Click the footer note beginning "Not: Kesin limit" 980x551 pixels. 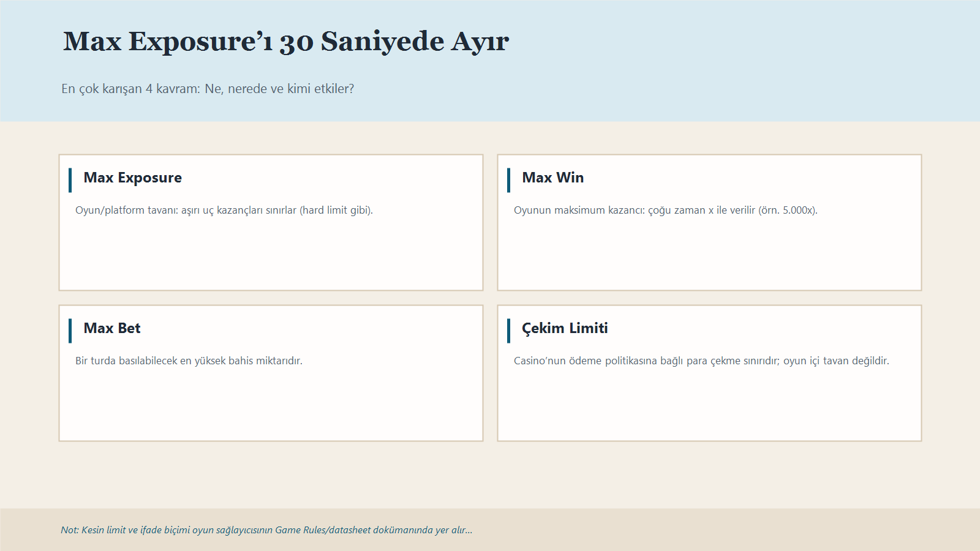coord(266,530)
